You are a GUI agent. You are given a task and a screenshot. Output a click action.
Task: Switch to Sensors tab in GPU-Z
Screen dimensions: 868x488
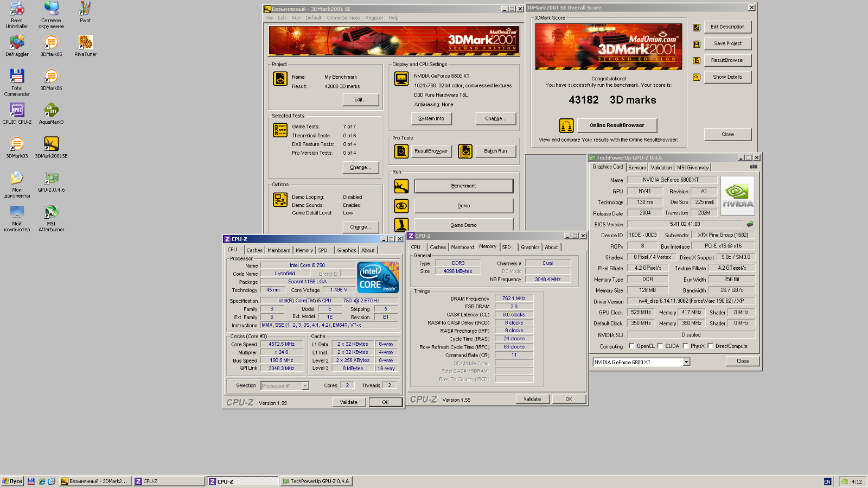(x=637, y=168)
